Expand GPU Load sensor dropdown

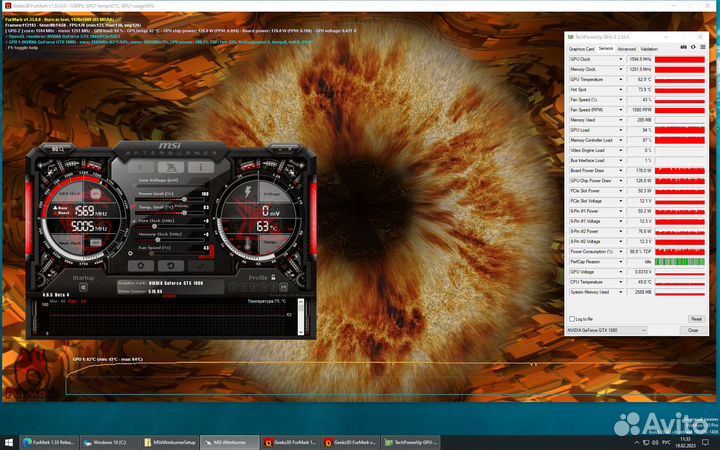pyautogui.click(x=621, y=130)
